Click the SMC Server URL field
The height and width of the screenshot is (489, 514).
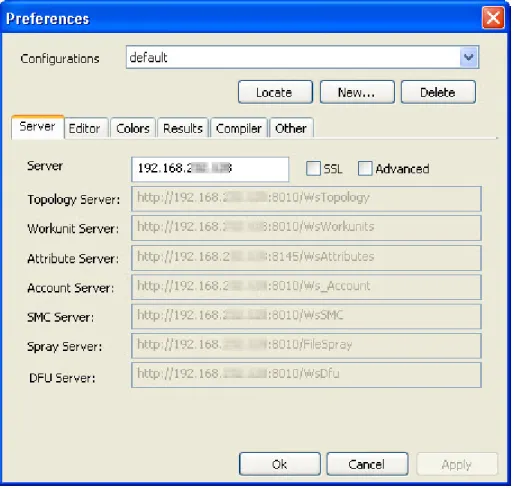click(306, 316)
